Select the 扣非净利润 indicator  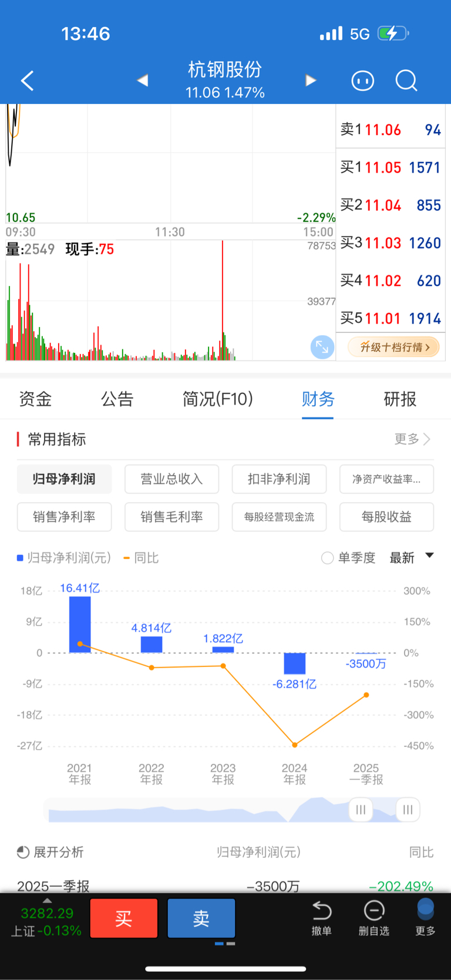coord(279,479)
